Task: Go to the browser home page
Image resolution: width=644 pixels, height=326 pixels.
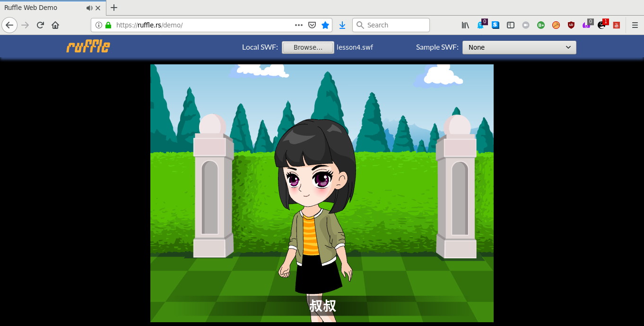Action: 55,25
